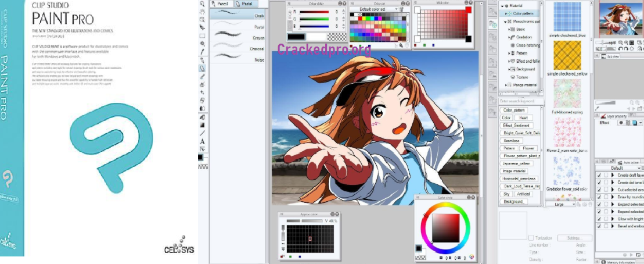Toggle checkbox for Draw by rounding action
The width and height of the screenshot is (644, 264).
coord(599,197)
